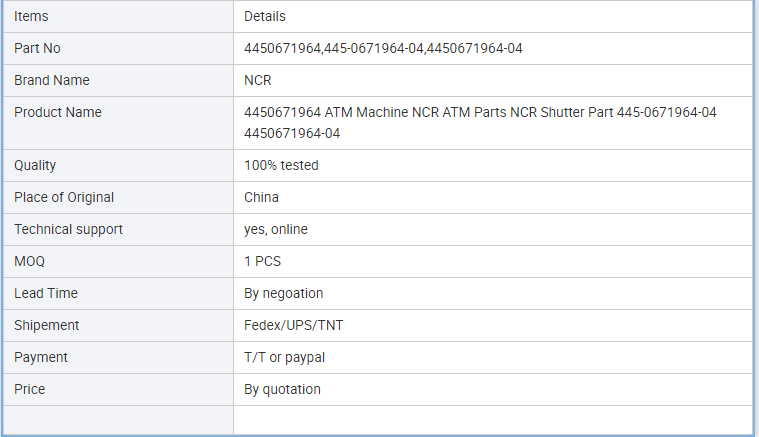Click the 'yes, online' technical support value

276,229
